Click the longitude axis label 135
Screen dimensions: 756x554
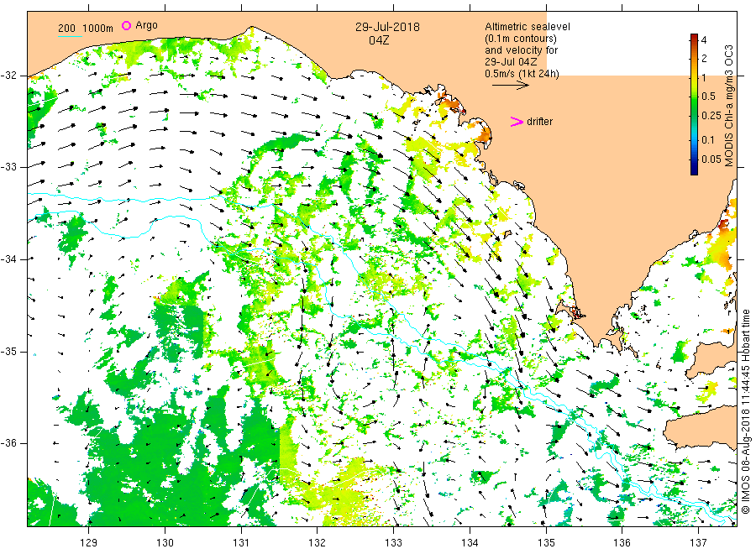(x=546, y=543)
